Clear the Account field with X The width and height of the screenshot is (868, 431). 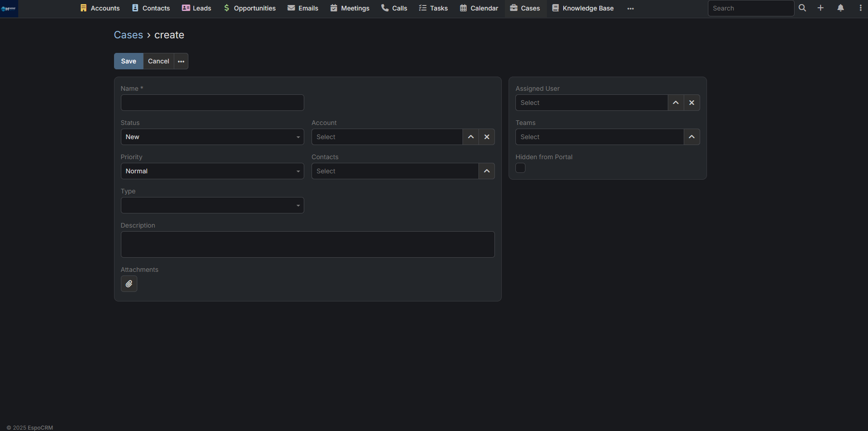click(x=487, y=137)
